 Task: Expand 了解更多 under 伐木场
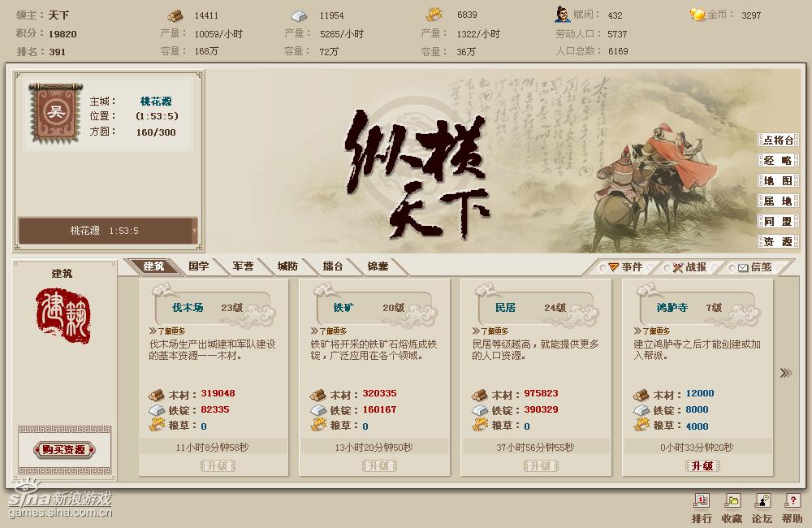(x=167, y=331)
